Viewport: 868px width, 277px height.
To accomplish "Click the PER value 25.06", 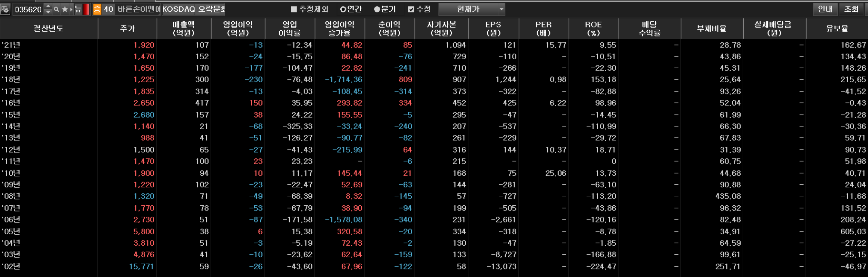I will coord(556,173).
